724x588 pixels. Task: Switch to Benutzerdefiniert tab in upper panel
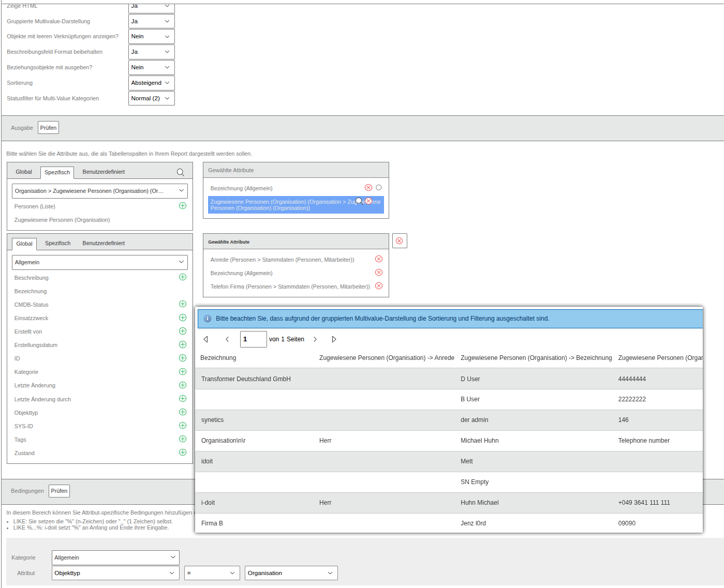tap(104, 172)
